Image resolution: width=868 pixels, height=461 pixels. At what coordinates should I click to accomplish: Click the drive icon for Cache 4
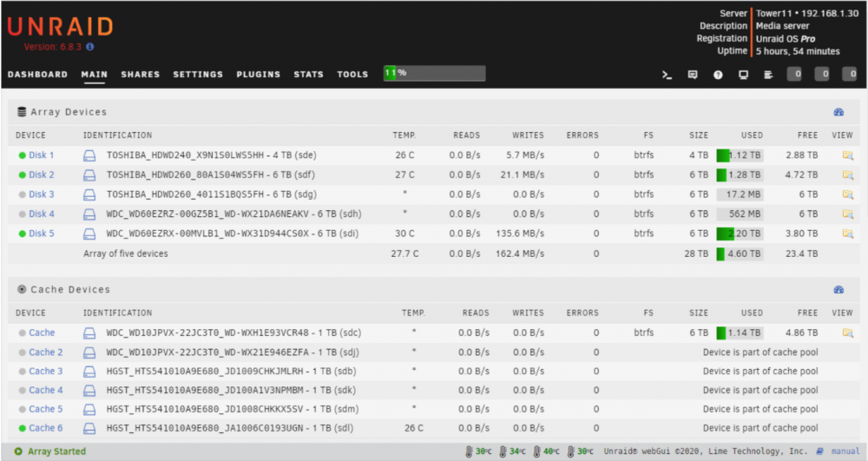[89, 391]
